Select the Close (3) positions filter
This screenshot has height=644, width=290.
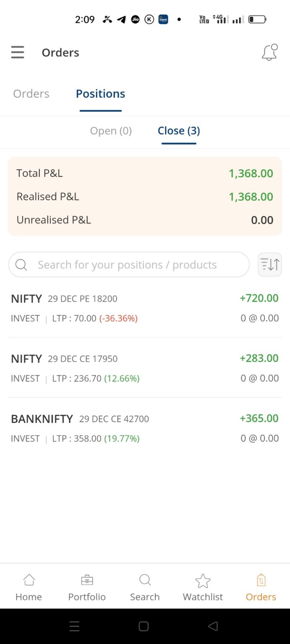178,130
